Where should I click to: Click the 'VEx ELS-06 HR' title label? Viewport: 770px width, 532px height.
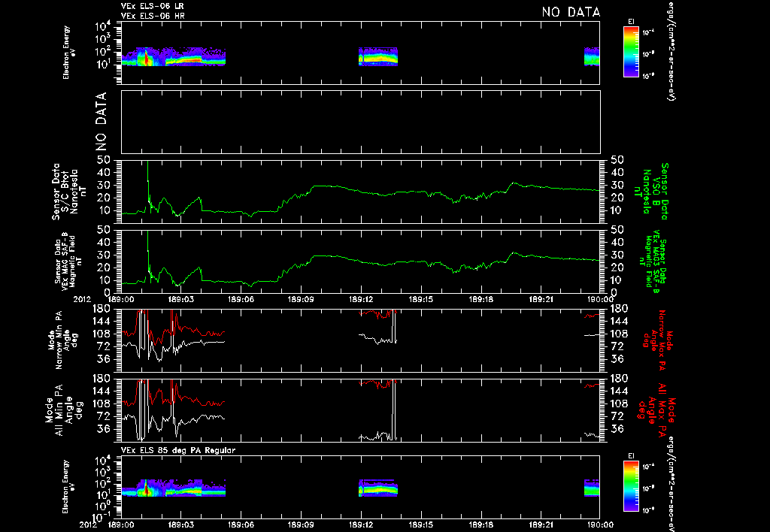point(152,16)
